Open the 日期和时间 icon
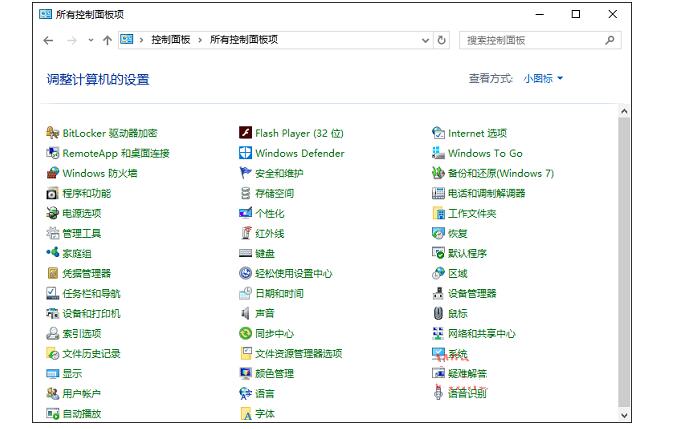The width and height of the screenshot is (676, 429). [245, 293]
